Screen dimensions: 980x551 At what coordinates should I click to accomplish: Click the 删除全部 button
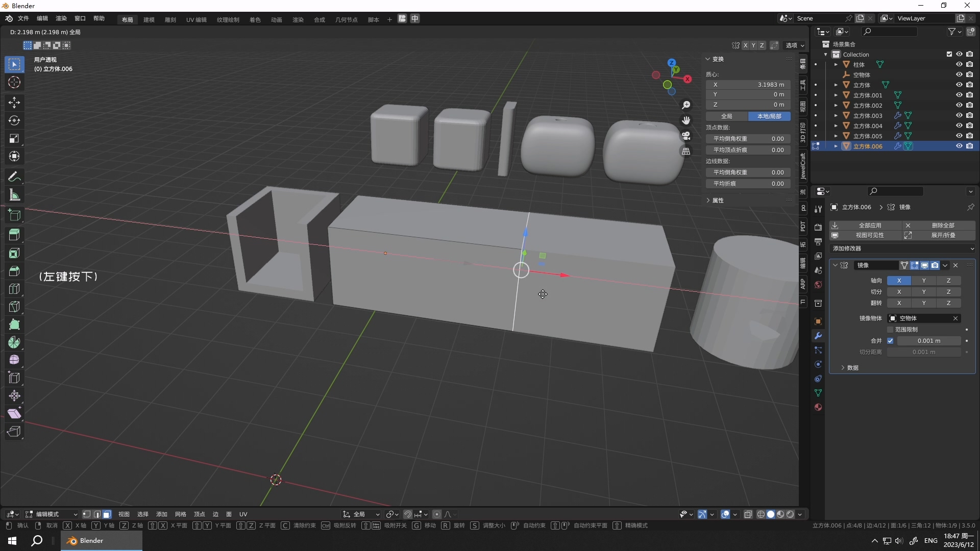tap(942, 226)
